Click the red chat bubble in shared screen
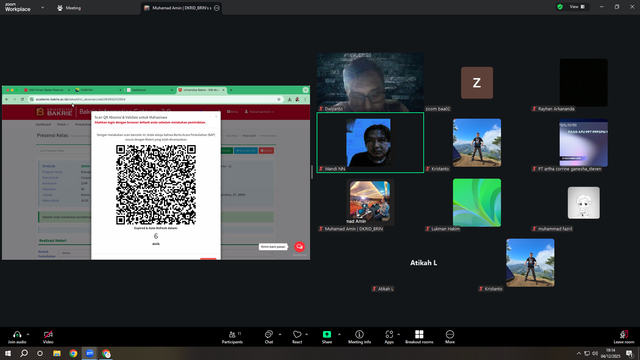Viewport: 640px width, 360px height. 299,247
